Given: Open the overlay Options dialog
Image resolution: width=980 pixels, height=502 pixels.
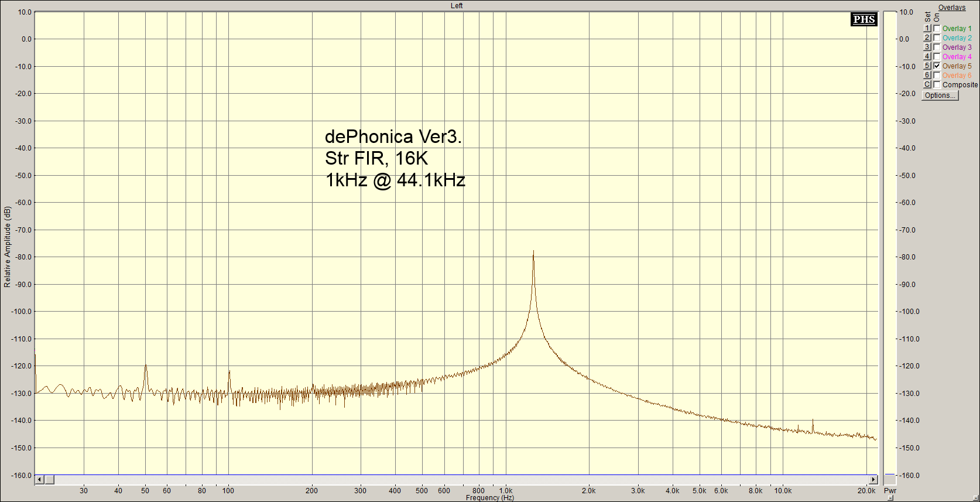Looking at the screenshot, I should [940, 95].
